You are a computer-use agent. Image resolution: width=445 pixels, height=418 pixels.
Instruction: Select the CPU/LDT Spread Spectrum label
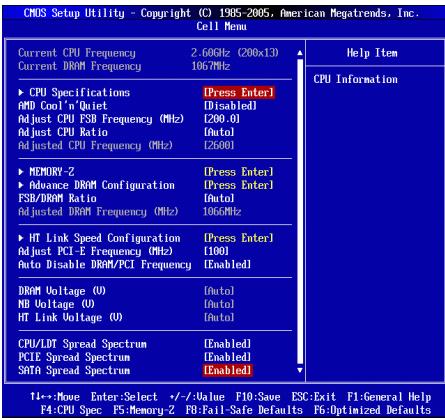[82, 344]
